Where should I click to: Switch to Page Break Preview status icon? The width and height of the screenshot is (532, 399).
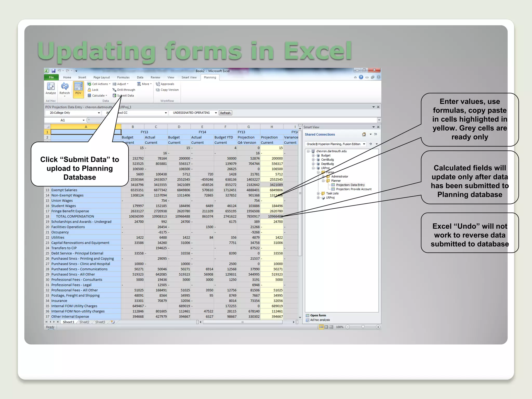click(x=331, y=327)
